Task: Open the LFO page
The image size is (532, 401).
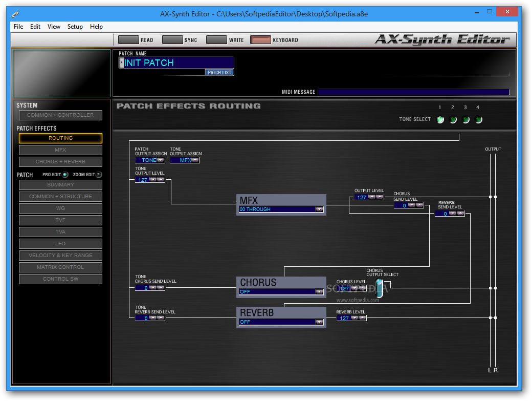Action: tap(60, 244)
